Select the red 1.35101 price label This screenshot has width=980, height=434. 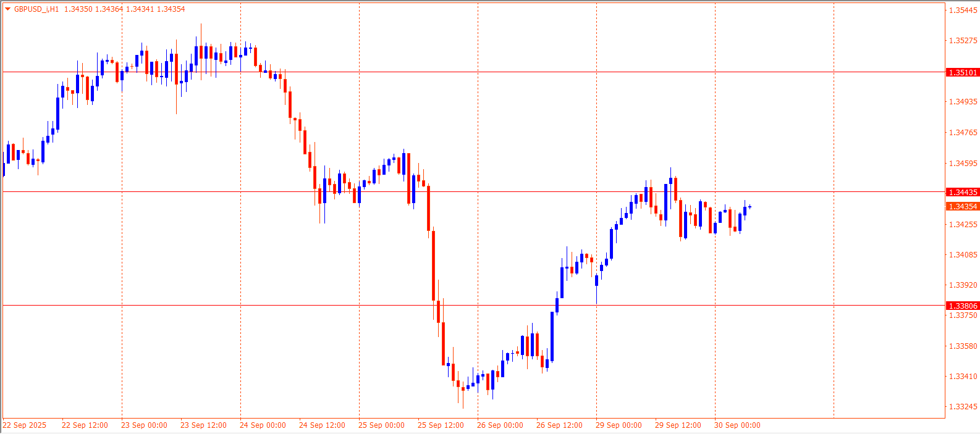pyautogui.click(x=963, y=73)
